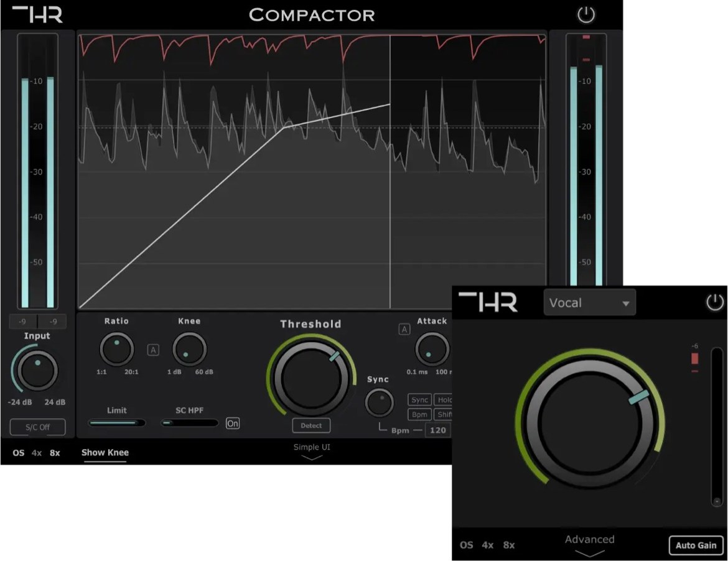
Task: Click the OS label in simple window
Action: click(x=467, y=545)
